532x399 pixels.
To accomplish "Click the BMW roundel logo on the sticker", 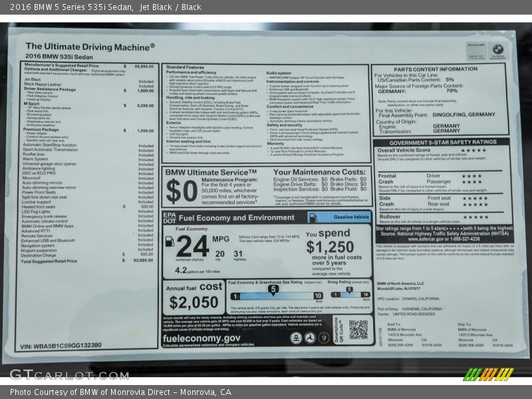I will pos(497,49).
